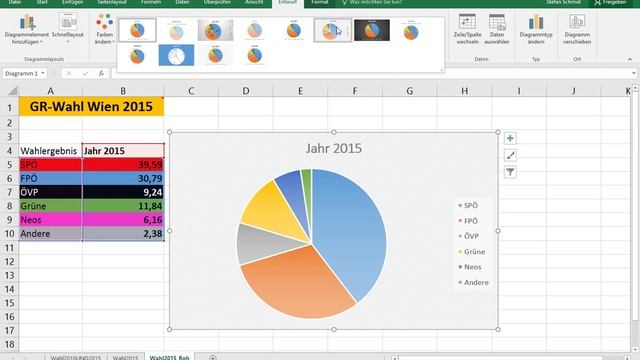Select the hovered chart style under cursor
640x360 pixels.
pos(333,30)
